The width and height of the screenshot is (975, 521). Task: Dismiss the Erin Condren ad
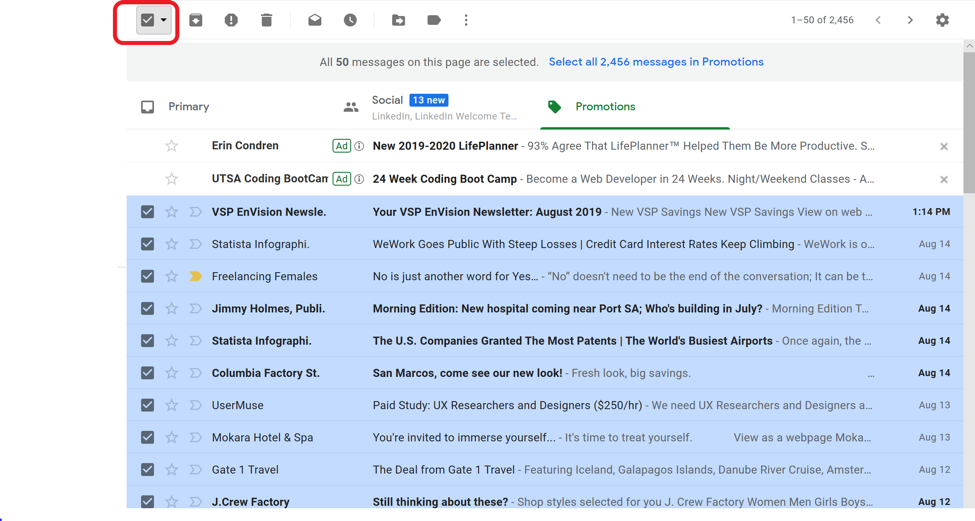944,147
